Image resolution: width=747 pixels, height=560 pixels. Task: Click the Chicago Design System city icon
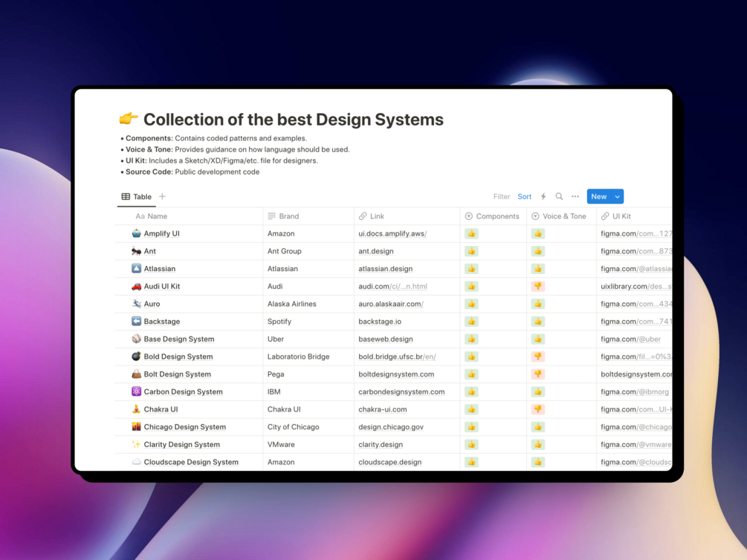[x=136, y=426]
